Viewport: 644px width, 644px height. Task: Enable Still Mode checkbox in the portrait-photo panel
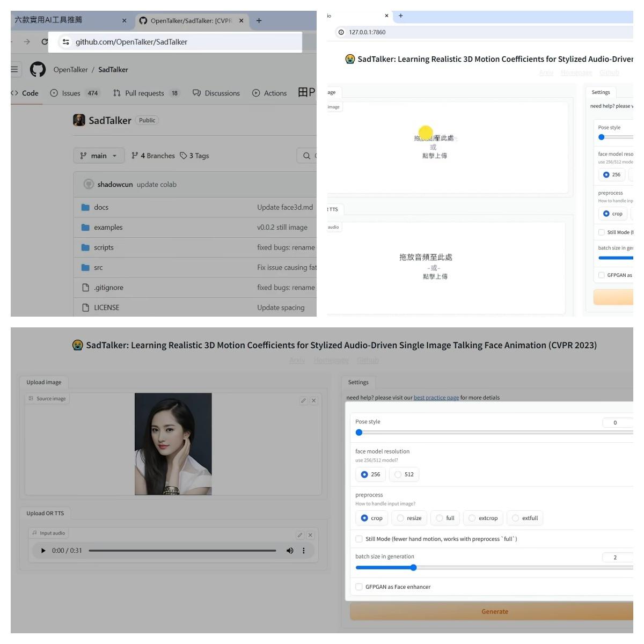(x=359, y=539)
